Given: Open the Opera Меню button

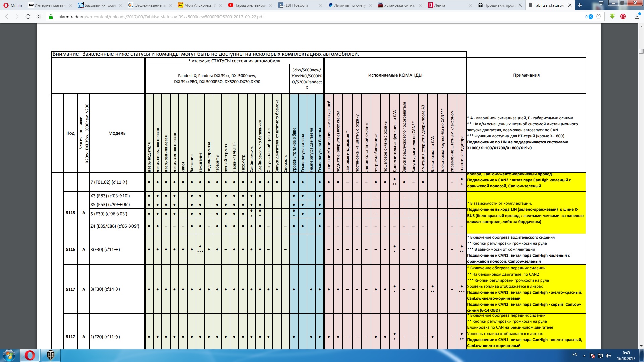Looking at the screenshot, I should pos(13,5).
